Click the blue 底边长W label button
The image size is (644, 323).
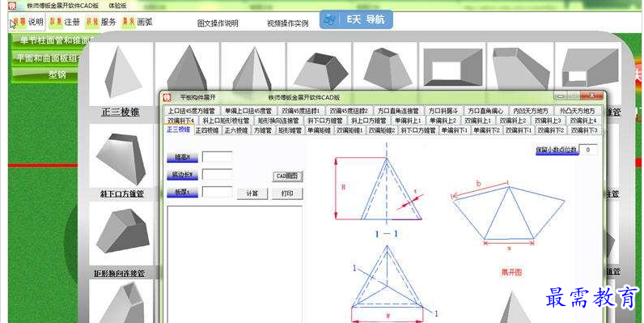point(182,175)
